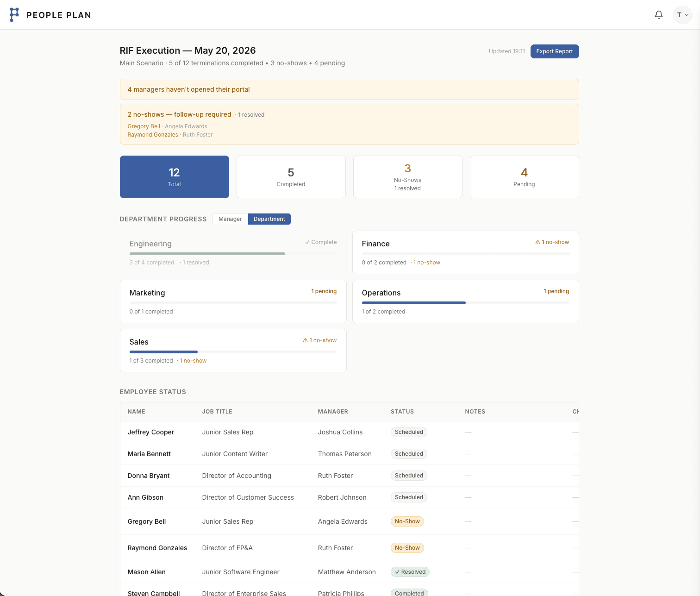Click Maria Bennett's Scheduled status badge
Viewport: 700px width, 596px height.
[409, 454]
